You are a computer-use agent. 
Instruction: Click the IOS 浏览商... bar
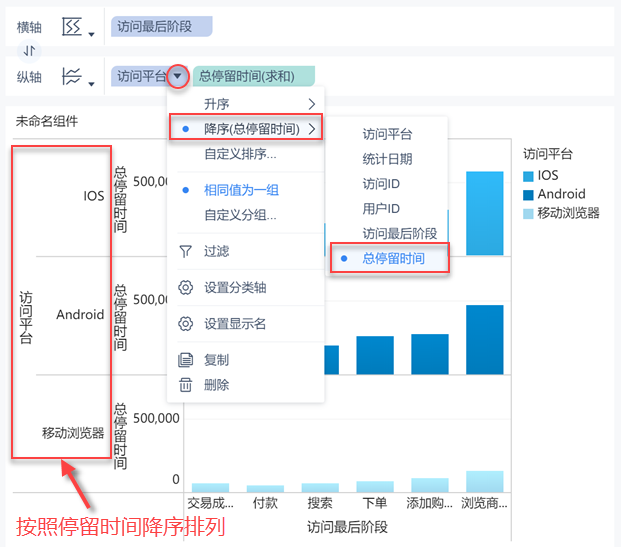point(485,213)
